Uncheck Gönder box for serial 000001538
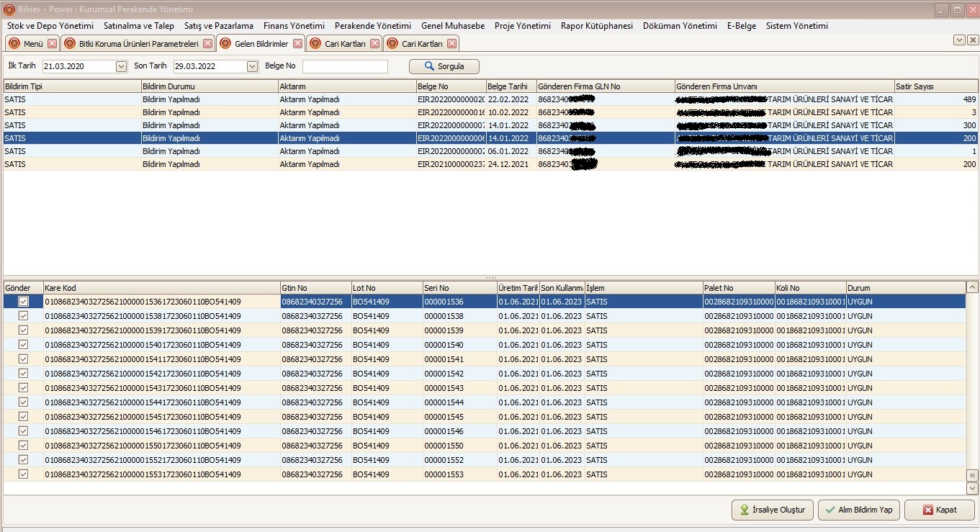980x532 pixels. (x=23, y=316)
